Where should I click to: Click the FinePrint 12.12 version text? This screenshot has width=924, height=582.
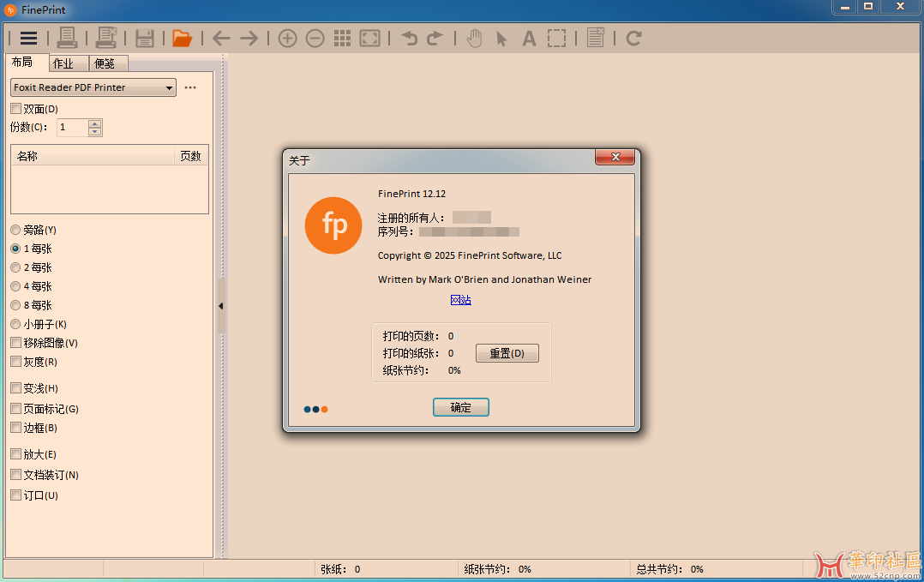412,194
